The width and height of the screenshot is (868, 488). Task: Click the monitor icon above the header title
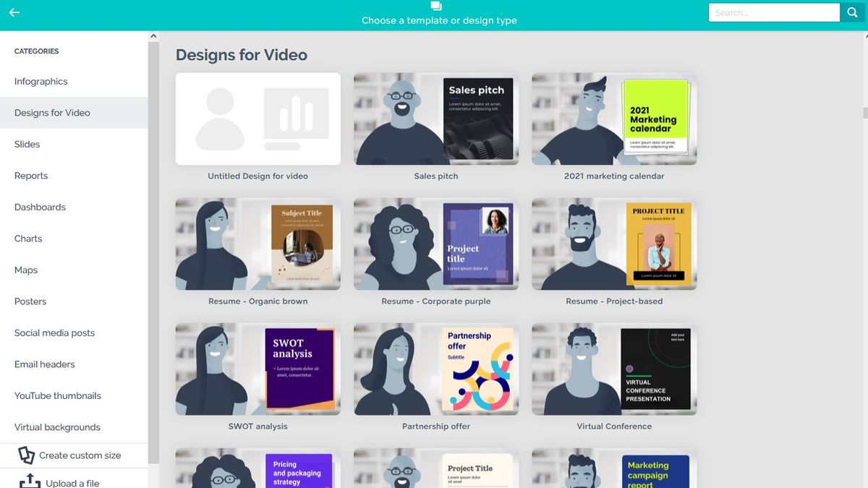point(435,5)
